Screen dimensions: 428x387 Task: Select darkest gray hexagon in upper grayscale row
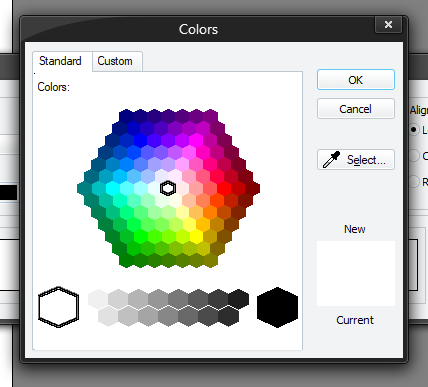(x=239, y=299)
